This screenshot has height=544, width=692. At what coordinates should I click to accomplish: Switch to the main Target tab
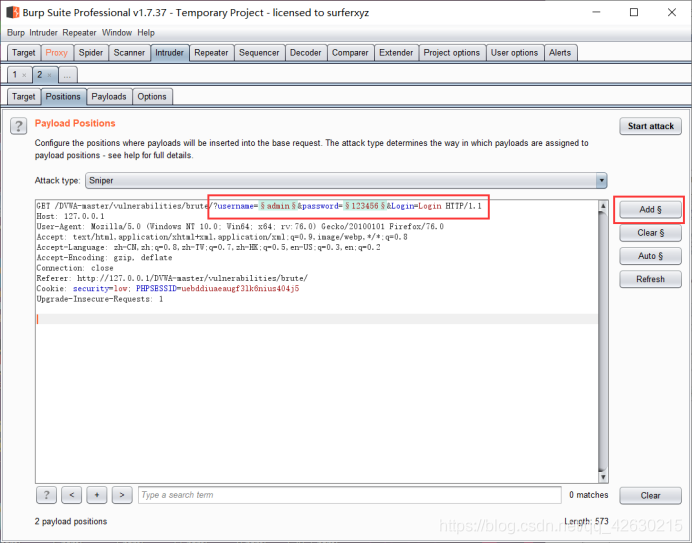pos(24,53)
